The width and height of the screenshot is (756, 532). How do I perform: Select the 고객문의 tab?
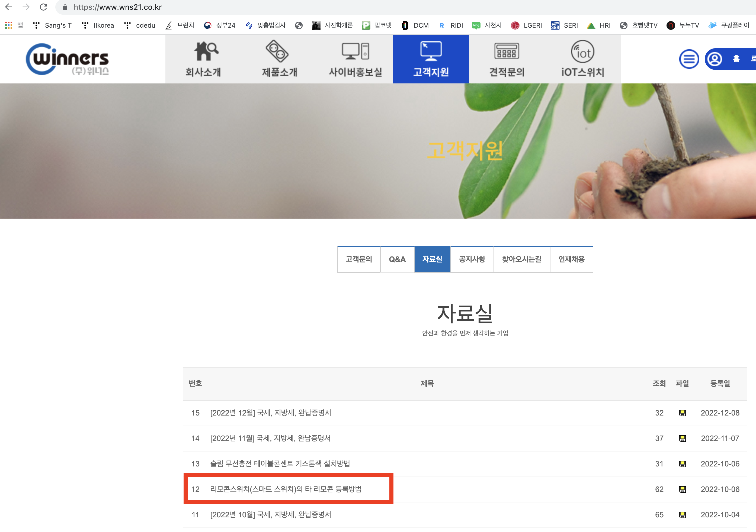click(358, 259)
